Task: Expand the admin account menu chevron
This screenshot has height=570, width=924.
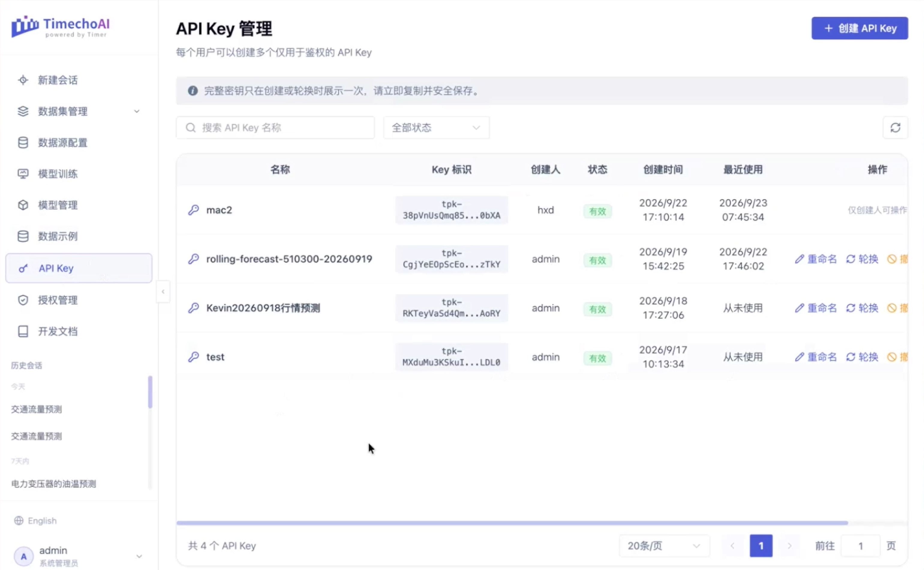Action: (x=139, y=557)
